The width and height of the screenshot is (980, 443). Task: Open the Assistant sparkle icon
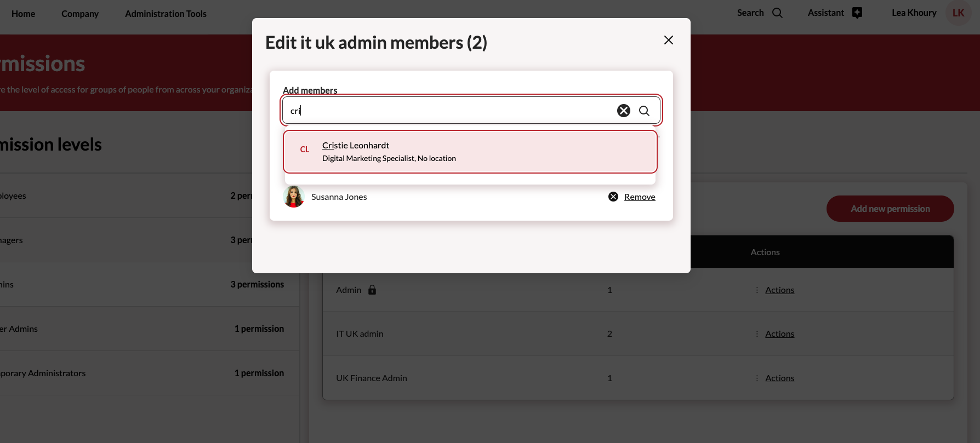[x=857, y=13]
